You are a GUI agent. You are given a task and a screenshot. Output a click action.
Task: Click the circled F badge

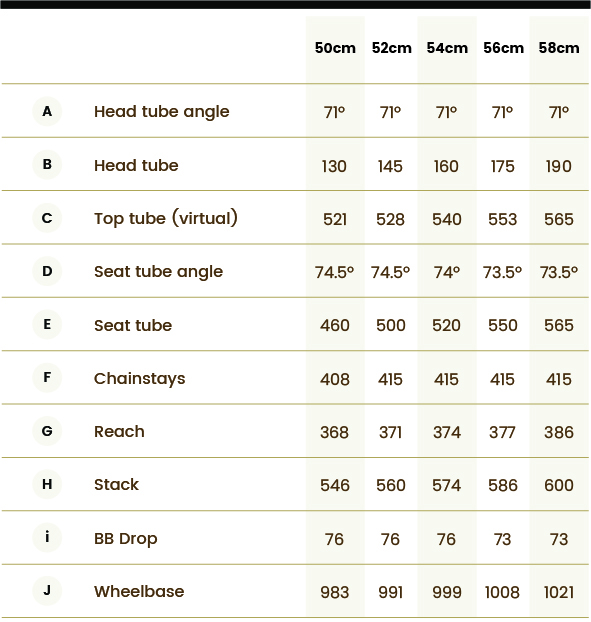point(47,377)
